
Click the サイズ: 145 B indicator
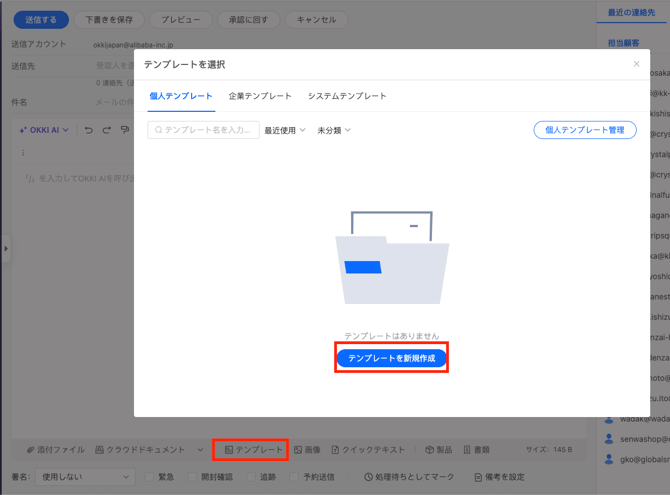[549, 450]
